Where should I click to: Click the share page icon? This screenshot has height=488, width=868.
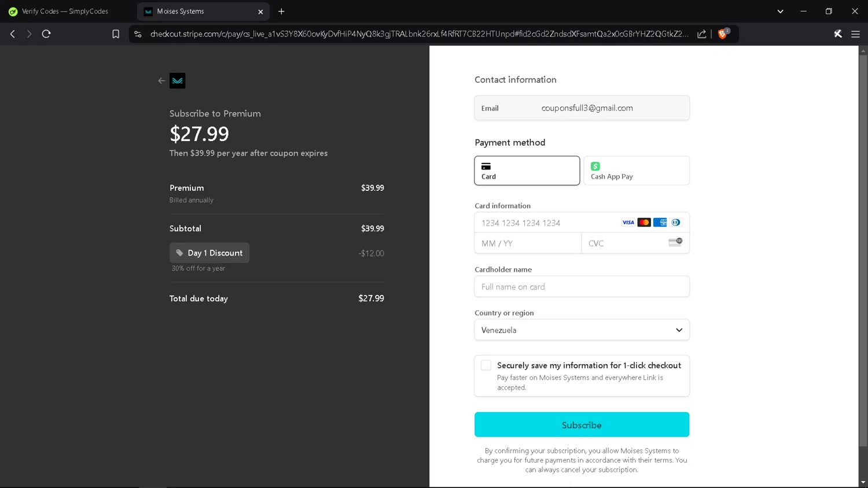pos(701,34)
